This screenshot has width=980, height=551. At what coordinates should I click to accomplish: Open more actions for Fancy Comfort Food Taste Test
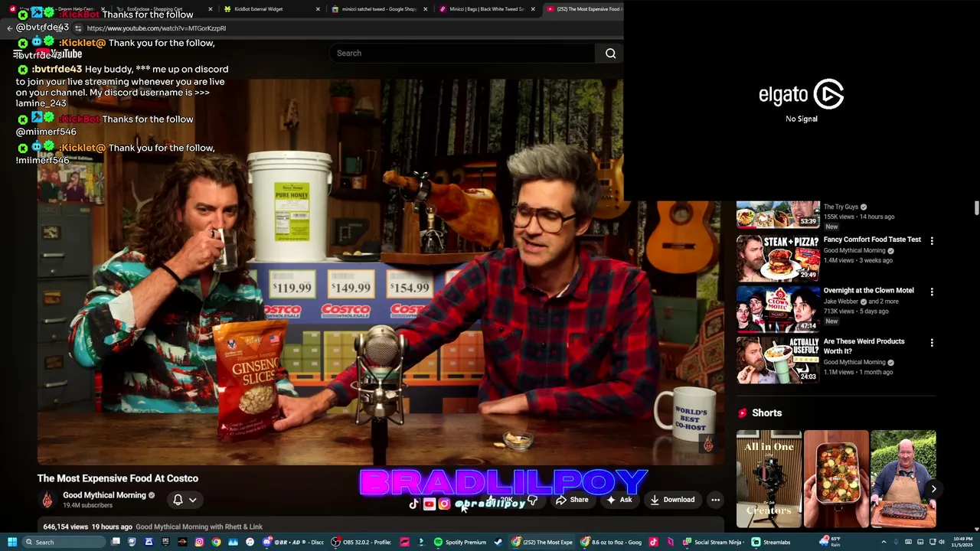tap(932, 241)
